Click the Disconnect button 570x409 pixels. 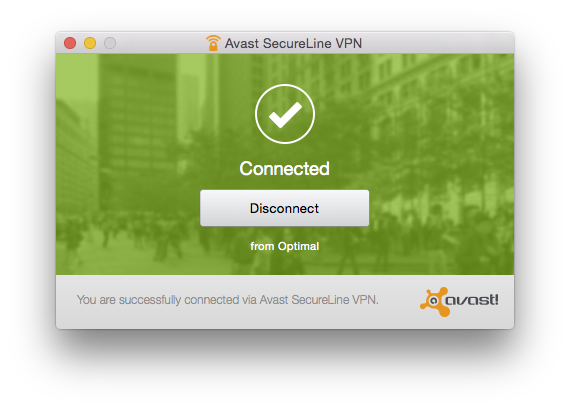284,208
